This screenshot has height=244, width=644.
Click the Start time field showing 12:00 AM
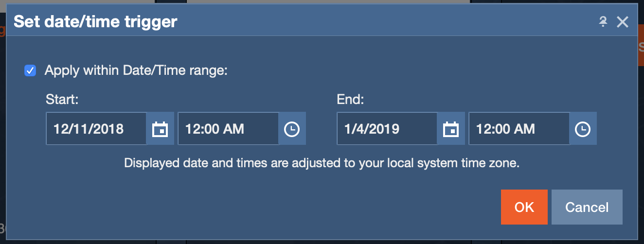[228, 129]
